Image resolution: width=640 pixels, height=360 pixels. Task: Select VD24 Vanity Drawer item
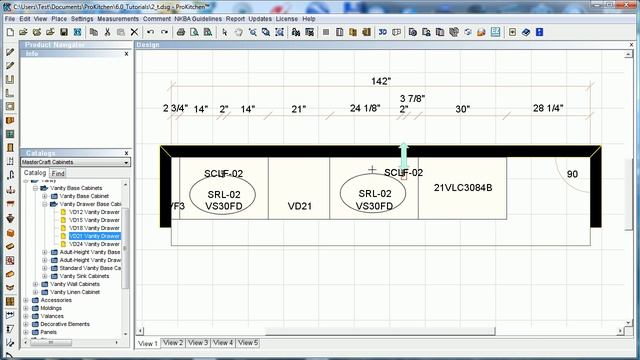pos(94,244)
